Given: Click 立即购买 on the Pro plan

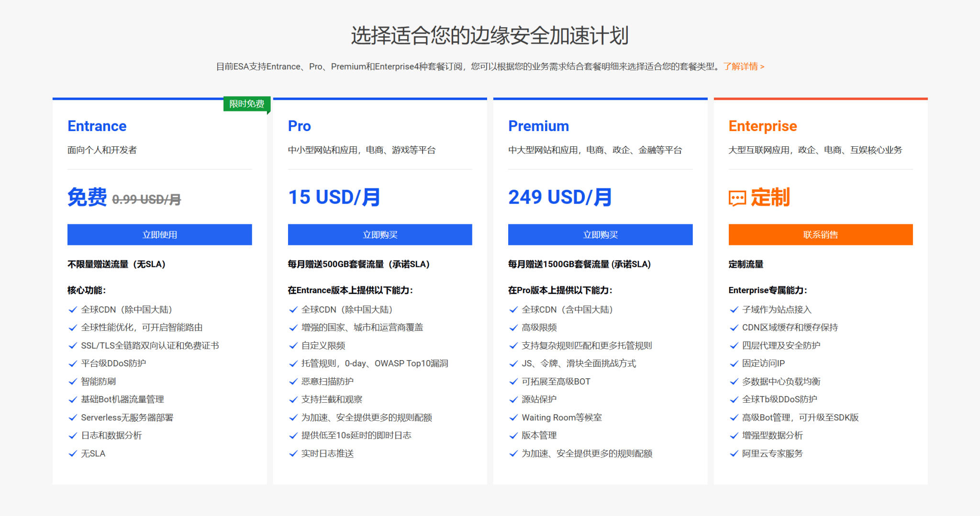Looking at the screenshot, I should click(380, 235).
